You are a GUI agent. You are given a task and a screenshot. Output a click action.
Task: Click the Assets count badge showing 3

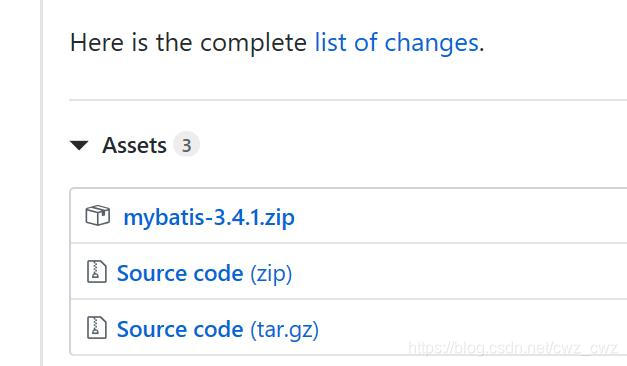(186, 144)
